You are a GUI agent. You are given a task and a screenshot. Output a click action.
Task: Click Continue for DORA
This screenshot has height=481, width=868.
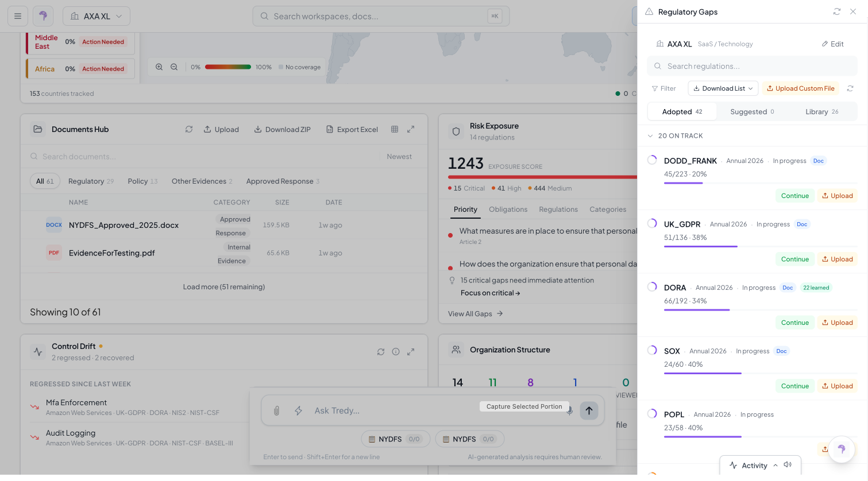tap(794, 323)
